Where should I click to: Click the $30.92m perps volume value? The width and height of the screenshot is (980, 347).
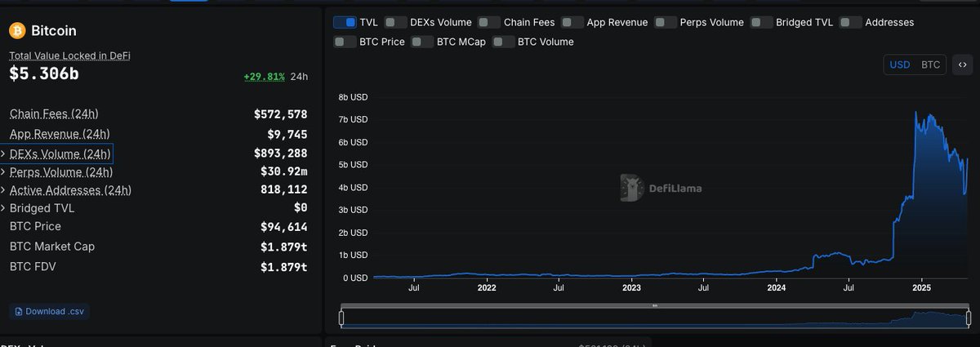(283, 171)
